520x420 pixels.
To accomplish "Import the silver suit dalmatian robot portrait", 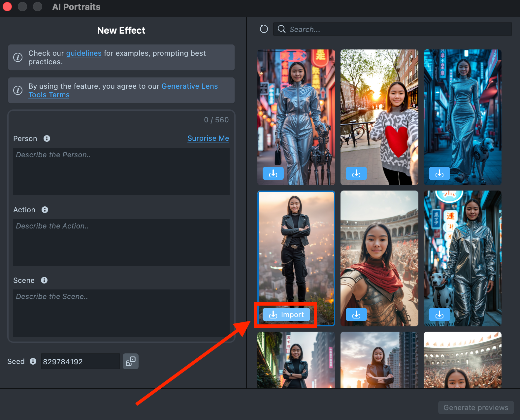I will 439,315.
